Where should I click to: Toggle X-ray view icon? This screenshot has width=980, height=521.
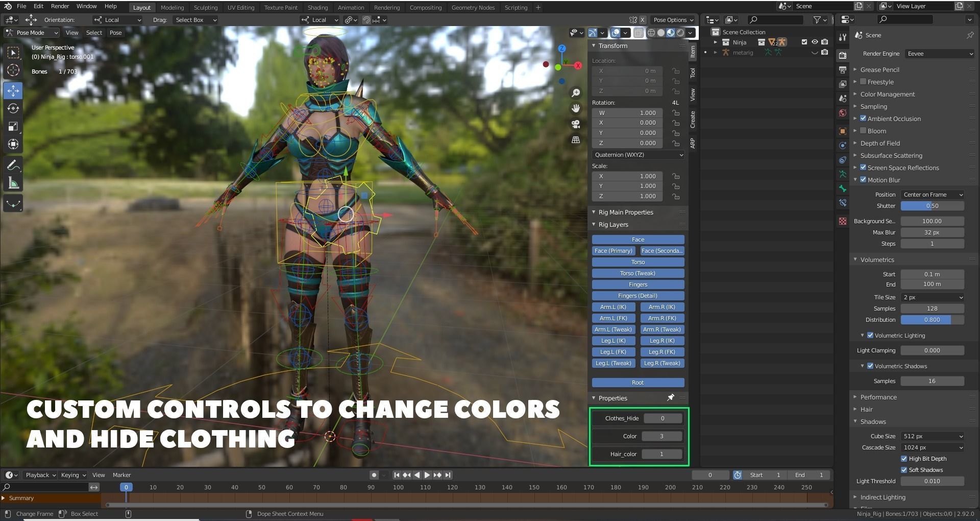(x=639, y=33)
